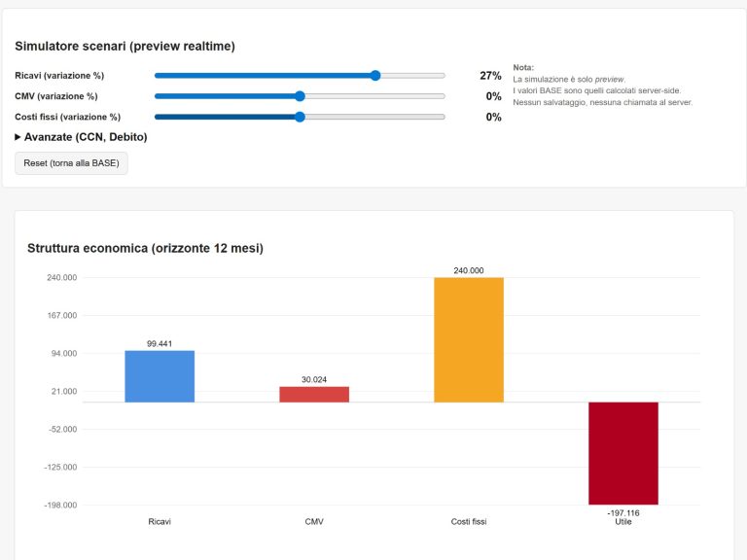
Task: Click the CMV label under the chart
Action: coord(313,522)
